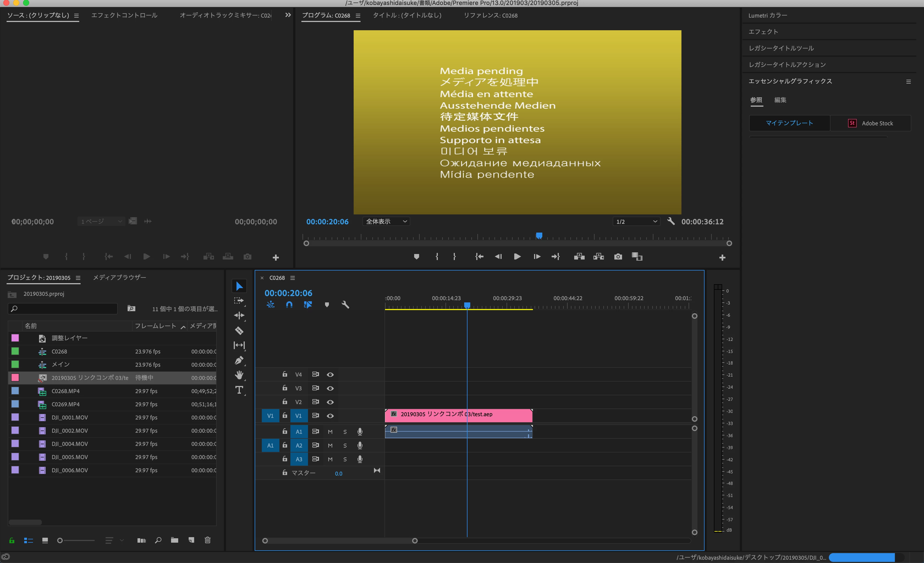Viewport: 924px width, 563px height.
Task: Open C0268 timeline panel menu
Action: [x=293, y=278]
